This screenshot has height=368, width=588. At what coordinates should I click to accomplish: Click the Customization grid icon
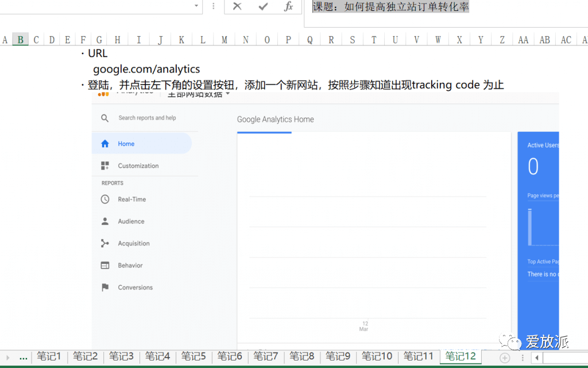pyautogui.click(x=105, y=166)
